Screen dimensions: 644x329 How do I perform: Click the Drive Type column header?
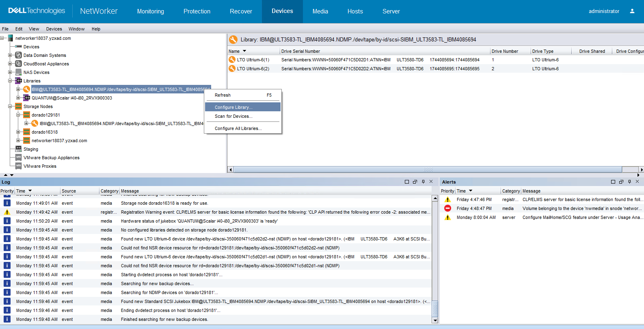(x=551, y=51)
